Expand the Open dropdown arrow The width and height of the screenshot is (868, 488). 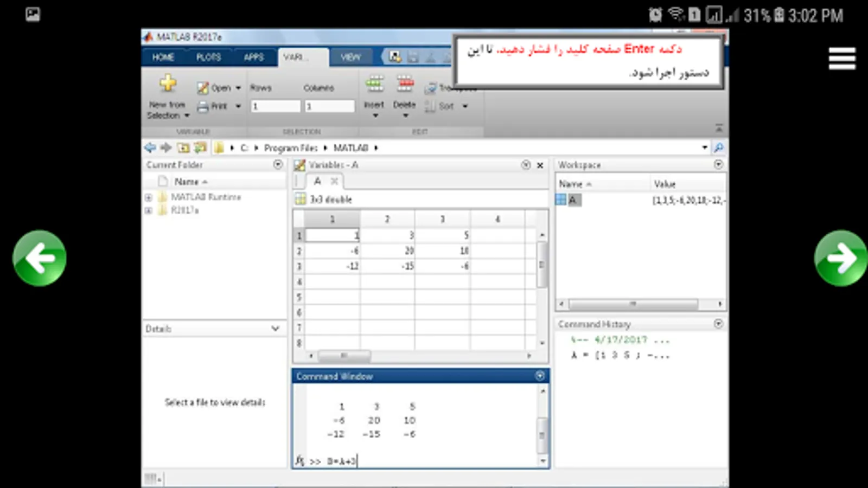(238, 88)
